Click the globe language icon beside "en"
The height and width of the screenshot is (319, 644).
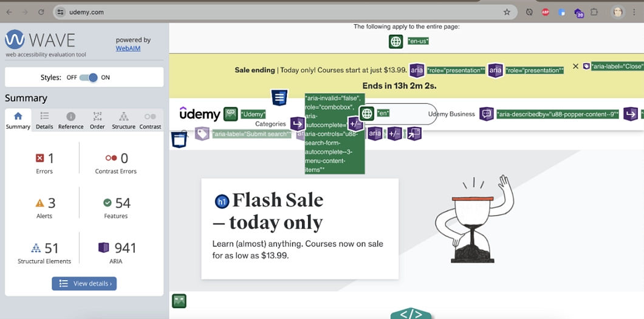click(x=367, y=113)
